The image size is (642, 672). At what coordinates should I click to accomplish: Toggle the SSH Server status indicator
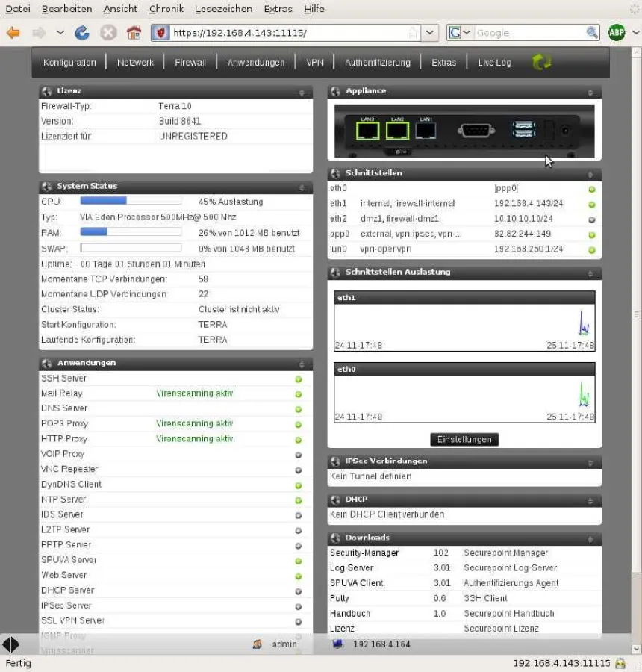299,379
